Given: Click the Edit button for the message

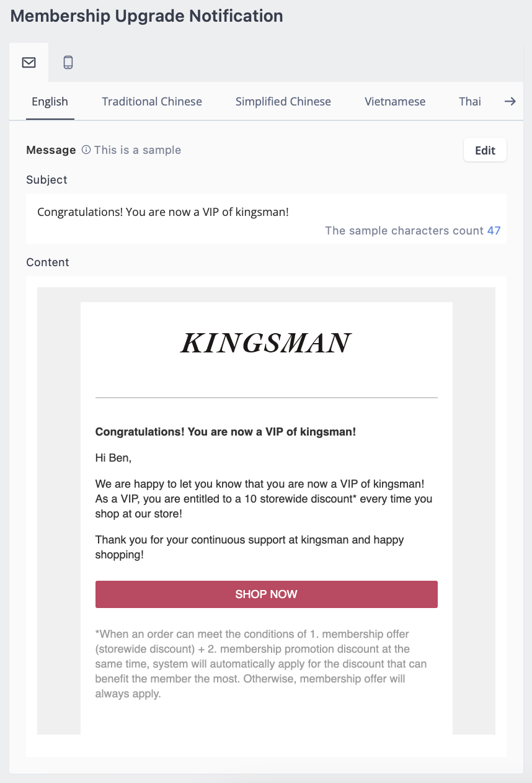Looking at the screenshot, I should pyautogui.click(x=485, y=150).
